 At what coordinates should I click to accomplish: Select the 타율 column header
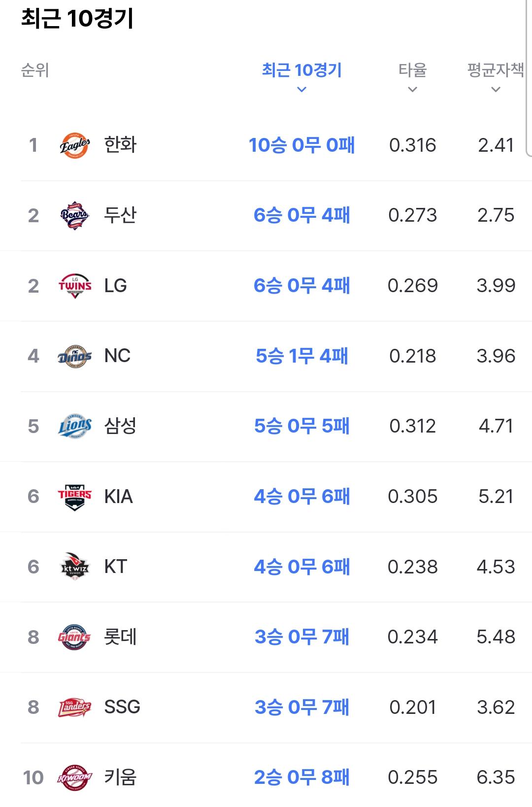point(413,70)
